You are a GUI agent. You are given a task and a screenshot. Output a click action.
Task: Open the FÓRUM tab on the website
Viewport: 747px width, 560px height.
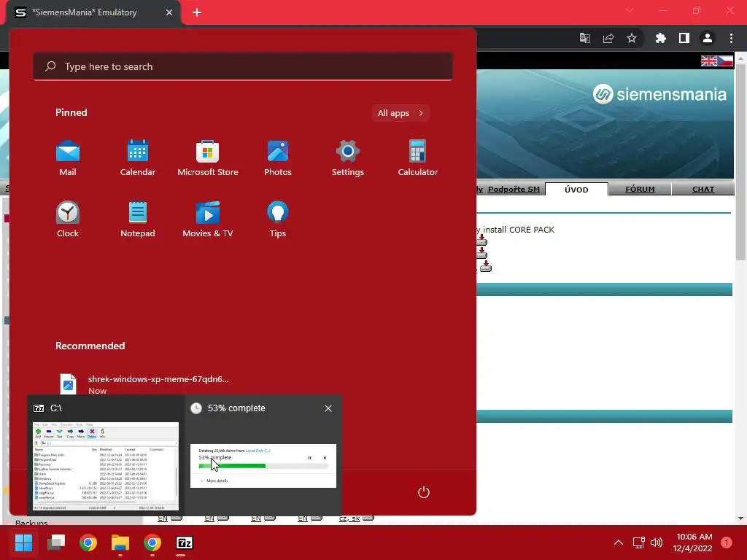pyautogui.click(x=640, y=189)
